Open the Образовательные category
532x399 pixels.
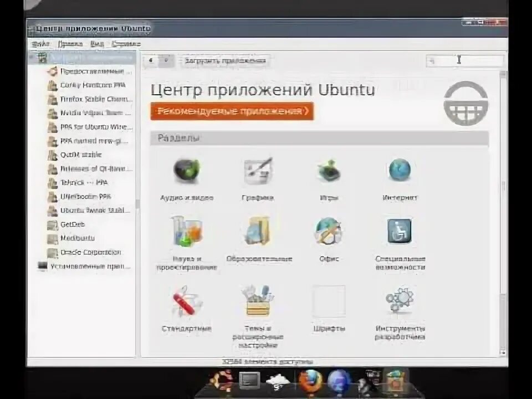259,239
